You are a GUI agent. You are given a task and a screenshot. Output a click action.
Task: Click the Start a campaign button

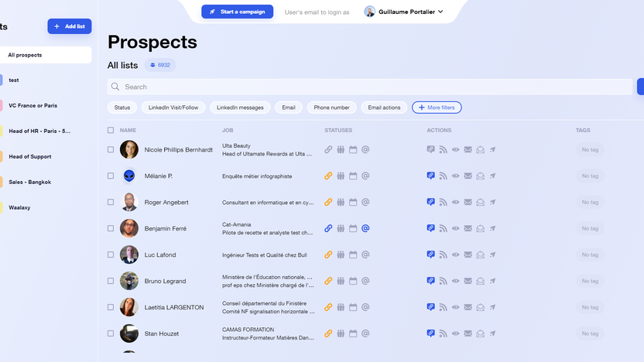(x=238, y=12)
